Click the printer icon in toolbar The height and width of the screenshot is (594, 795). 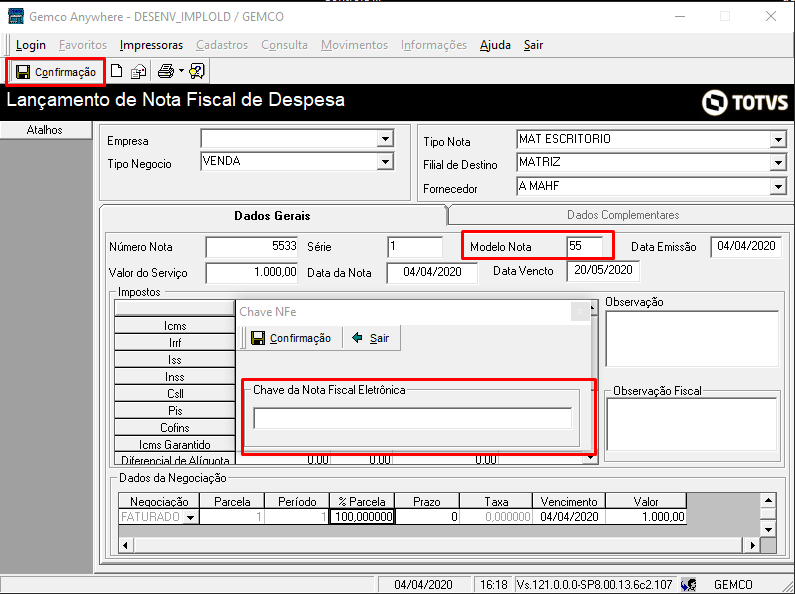tap(166, 71)
